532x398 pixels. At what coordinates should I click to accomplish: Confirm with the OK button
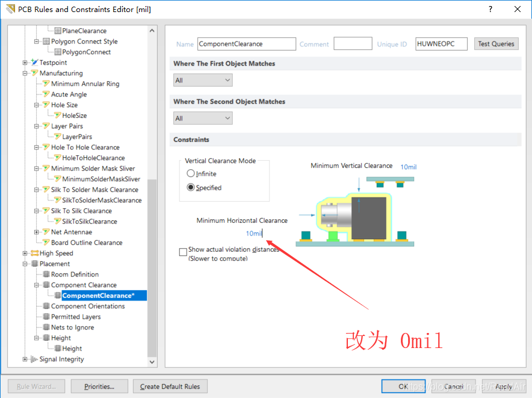(403, 387)
